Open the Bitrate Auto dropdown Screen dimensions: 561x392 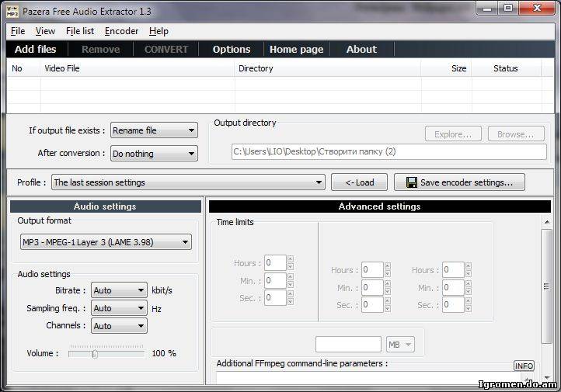tap(119, 290)
